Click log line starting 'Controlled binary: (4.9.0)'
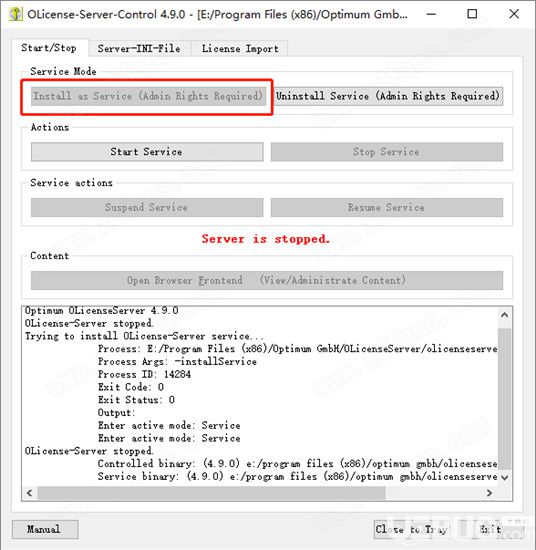This screenshot has width=536, height=550. click(297, 464)
